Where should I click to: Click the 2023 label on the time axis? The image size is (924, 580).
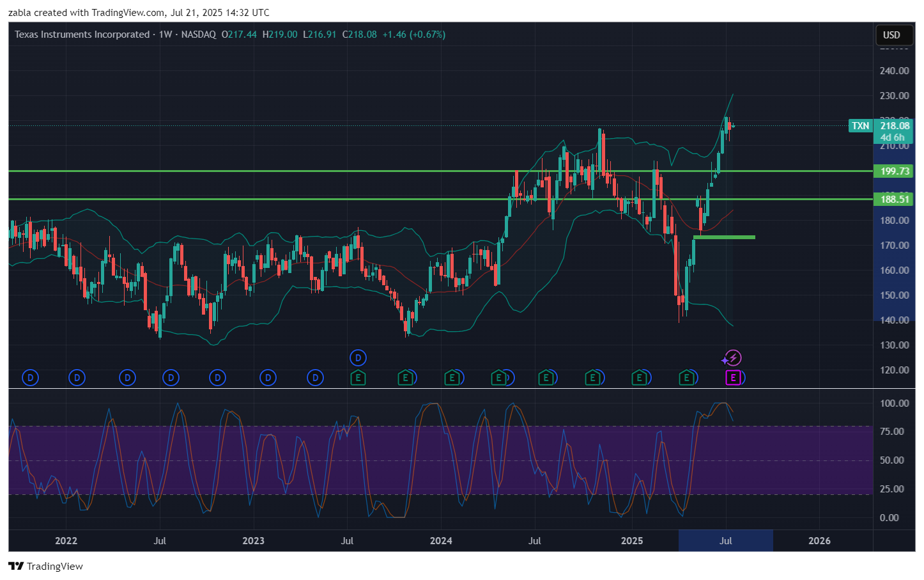tap(254, 541)
